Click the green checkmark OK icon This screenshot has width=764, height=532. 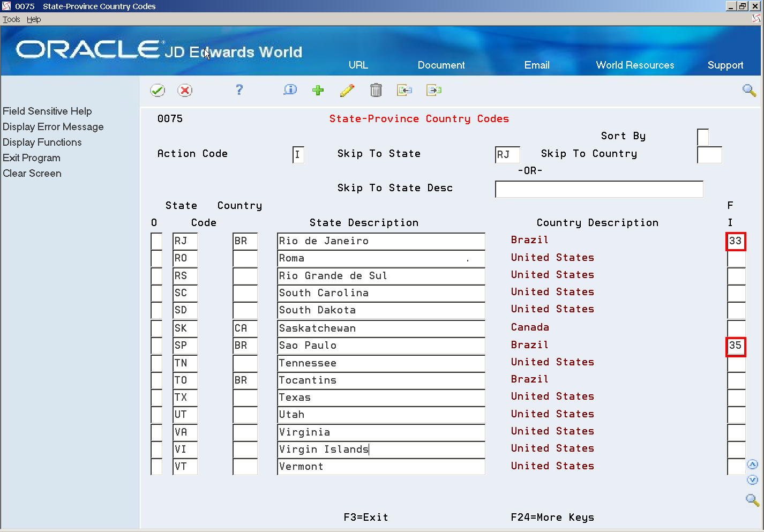(x=158, y=91)
